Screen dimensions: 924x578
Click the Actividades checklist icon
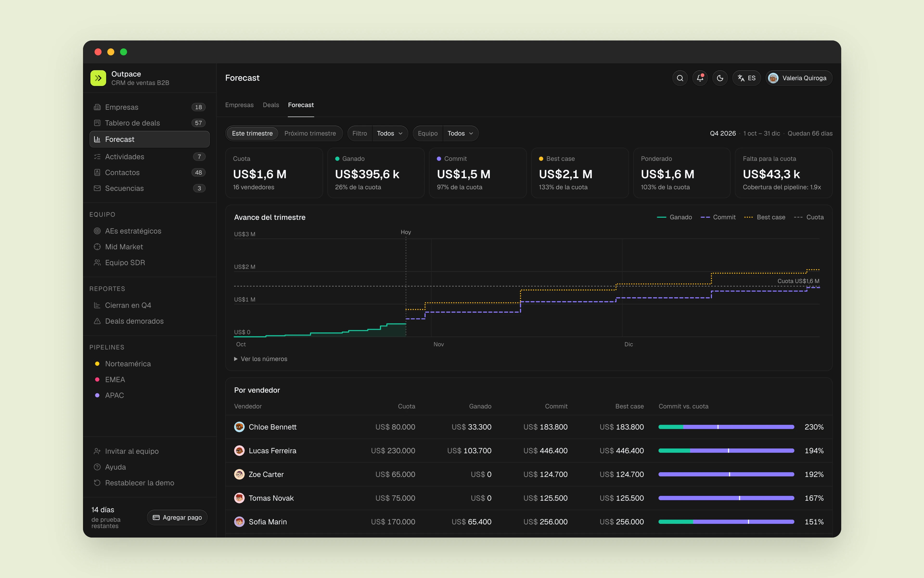click(97, 157)
